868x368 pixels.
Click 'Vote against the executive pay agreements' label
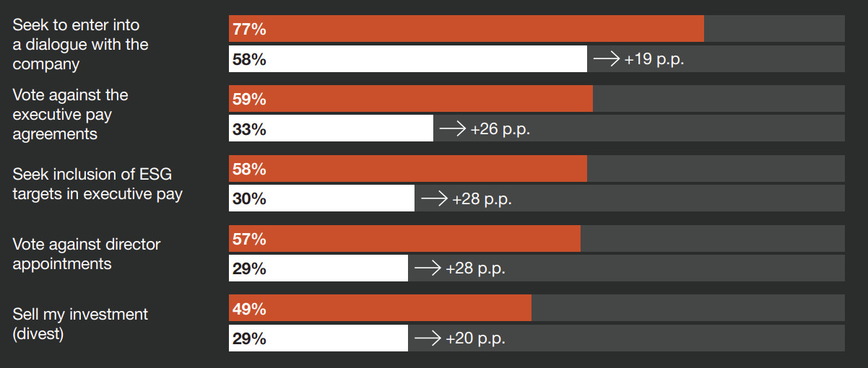70,115
